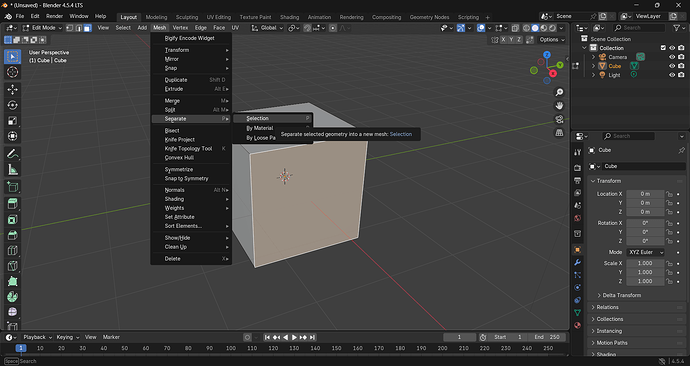Toggle camera view in the viewport
The height and width of the screenshot is (366, 690).
559,119
